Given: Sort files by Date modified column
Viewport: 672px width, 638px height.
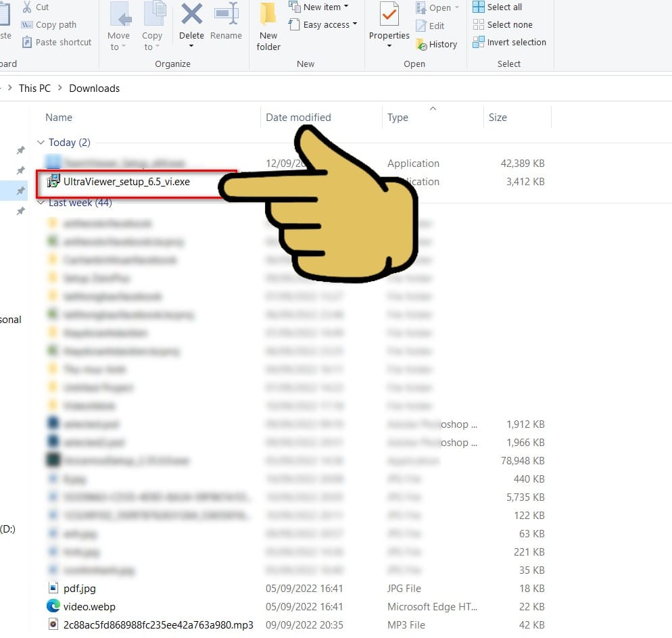Looking at the screenshot, I should pos(298,118).
